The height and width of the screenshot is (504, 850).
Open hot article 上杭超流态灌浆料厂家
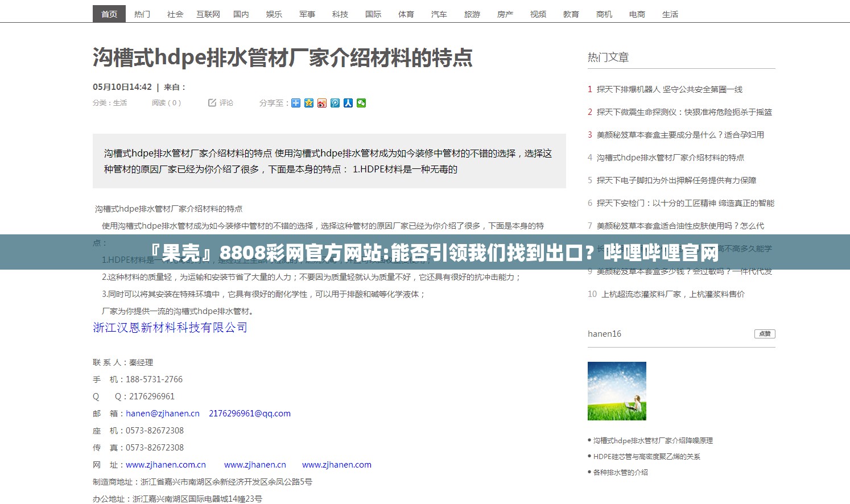point(673,294)
